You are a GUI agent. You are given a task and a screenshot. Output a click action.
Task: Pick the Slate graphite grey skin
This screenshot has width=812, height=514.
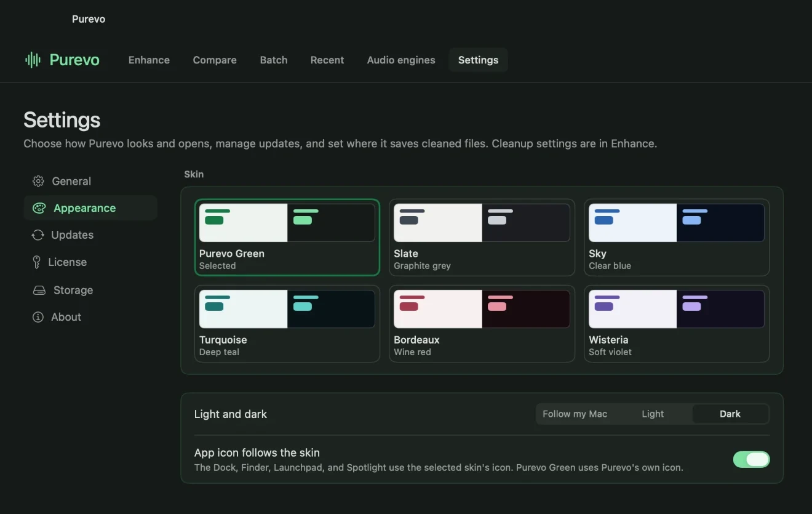482,237
